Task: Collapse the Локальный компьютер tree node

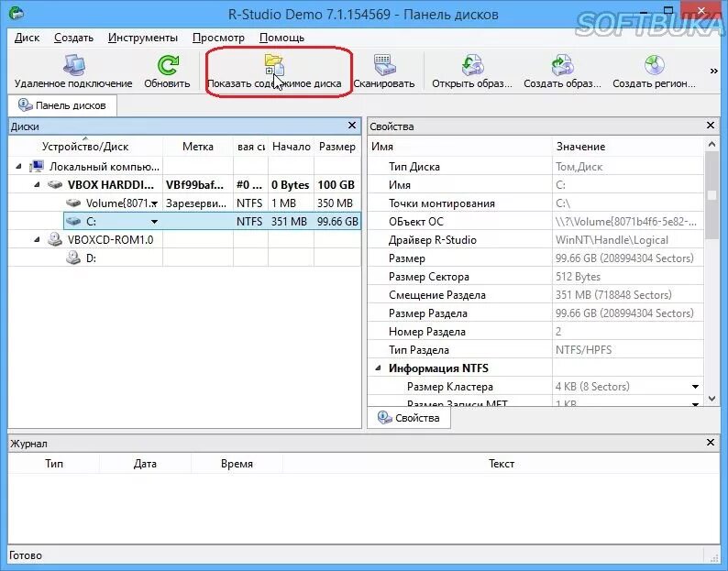Action: click(18, 166)
